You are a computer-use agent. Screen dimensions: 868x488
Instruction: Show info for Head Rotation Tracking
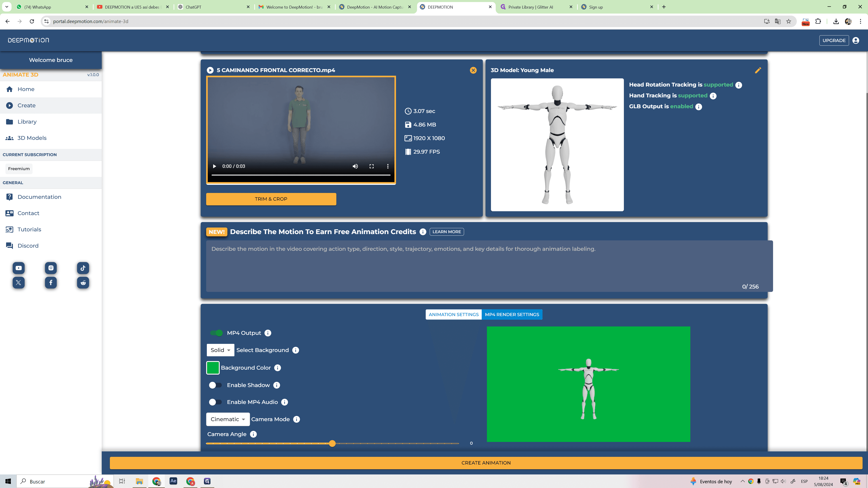739,85
